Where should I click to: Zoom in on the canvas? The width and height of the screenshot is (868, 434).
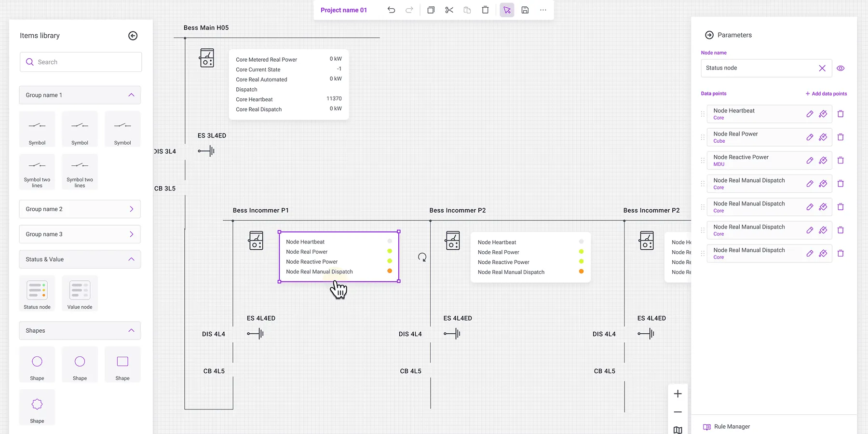(x=678, y=394)
